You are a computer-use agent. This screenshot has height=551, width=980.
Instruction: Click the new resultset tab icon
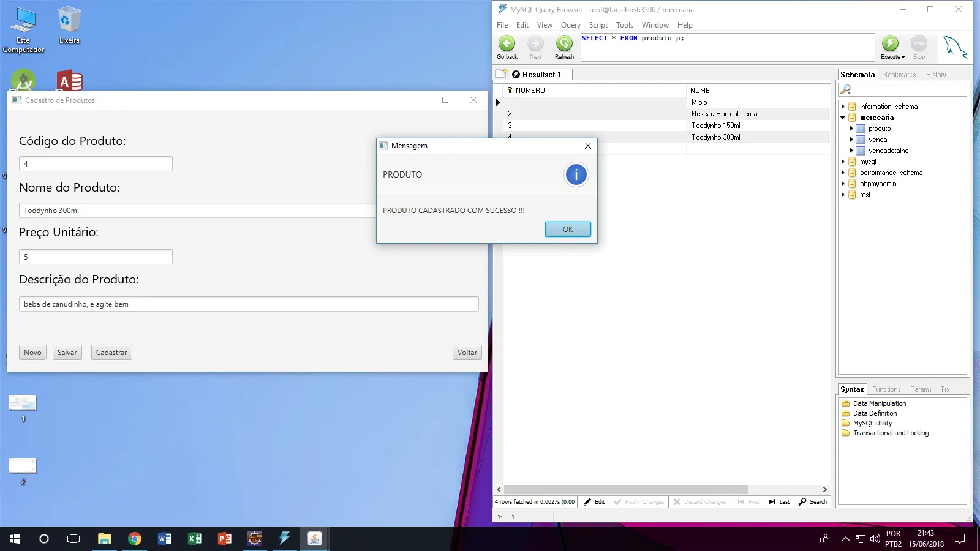[x=502, y=74]
